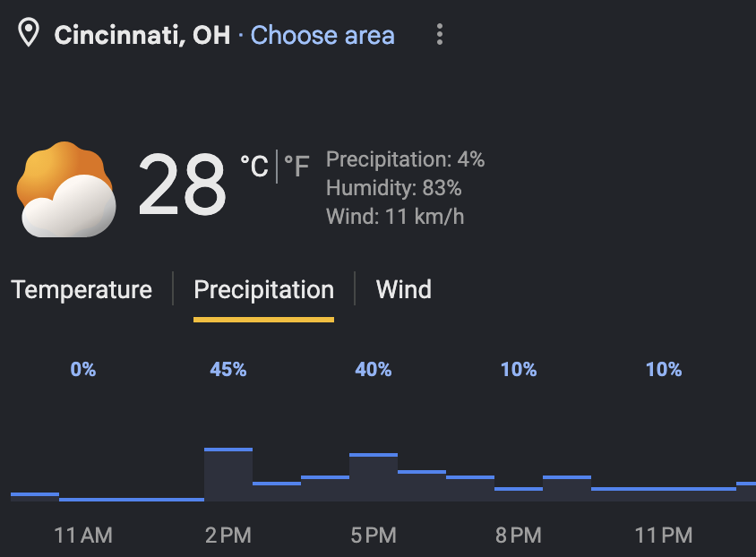
Task: Select the 11 PM time label
Action: click(x=664, y=536)
